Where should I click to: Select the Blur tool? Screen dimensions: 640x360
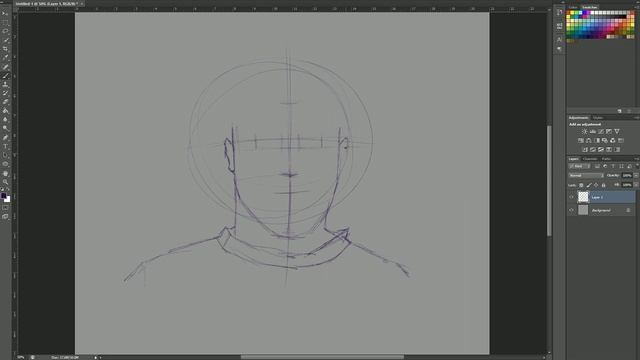click(x=5, y=120)
